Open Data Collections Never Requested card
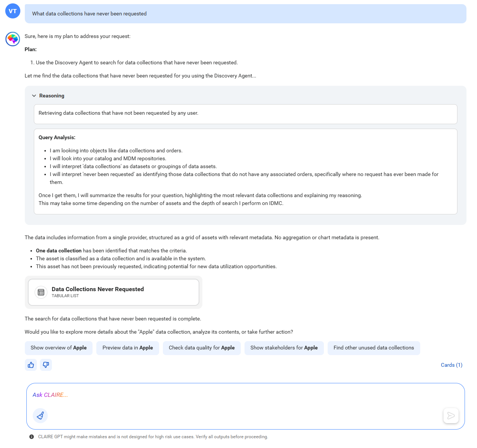477x448 pixels. [114, 292]
